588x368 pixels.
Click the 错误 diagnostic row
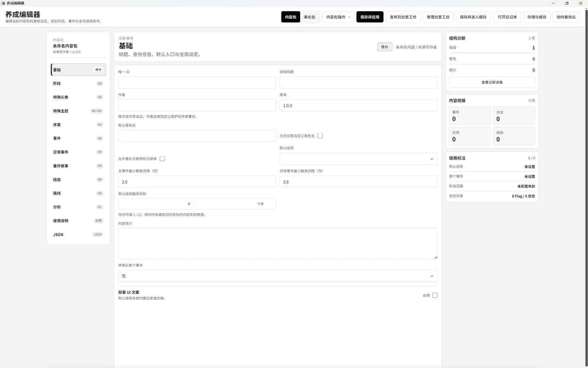pos(492,48)
